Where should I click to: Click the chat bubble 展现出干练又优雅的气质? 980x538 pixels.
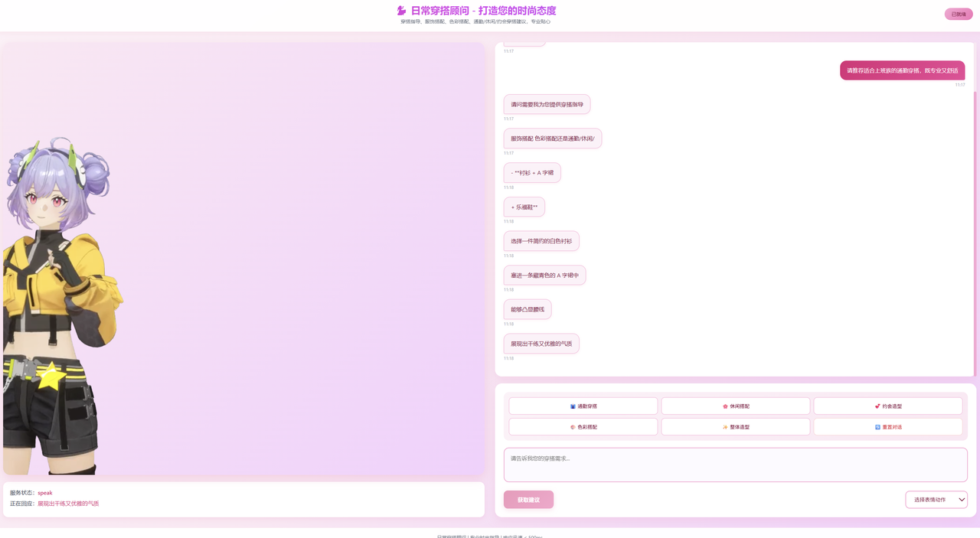tap(541, 344)
